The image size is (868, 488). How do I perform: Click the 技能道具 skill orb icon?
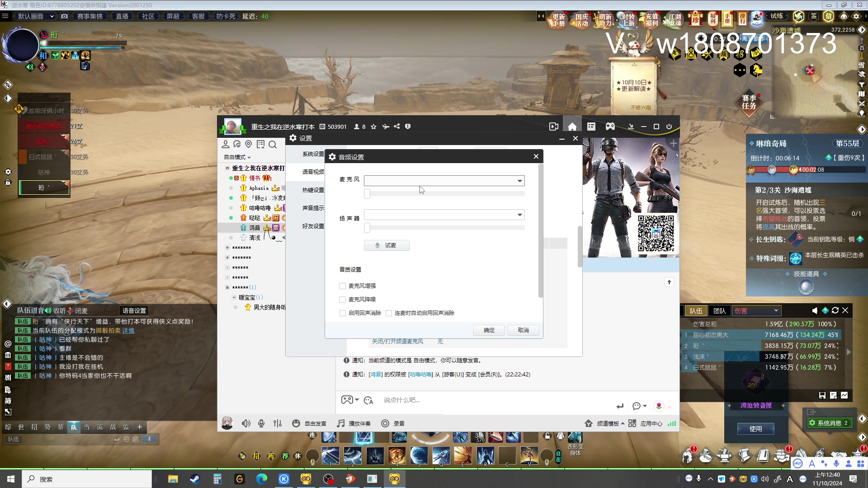[806, 286]
